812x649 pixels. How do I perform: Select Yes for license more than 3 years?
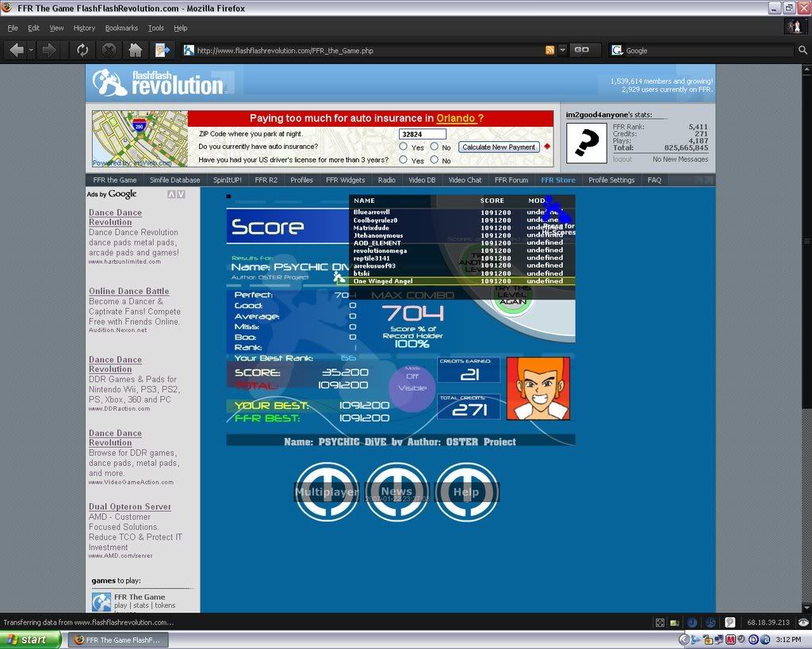coord(404,160)
